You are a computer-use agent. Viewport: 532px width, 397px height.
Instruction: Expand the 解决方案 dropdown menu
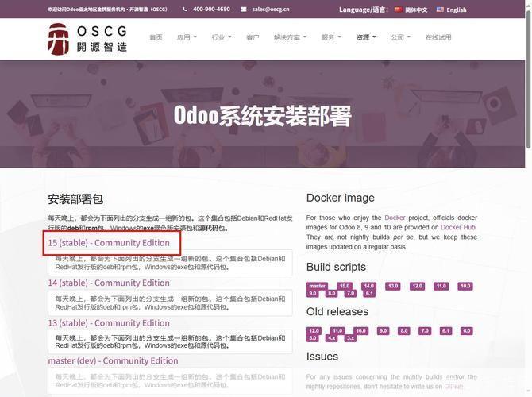pos(290,37)
